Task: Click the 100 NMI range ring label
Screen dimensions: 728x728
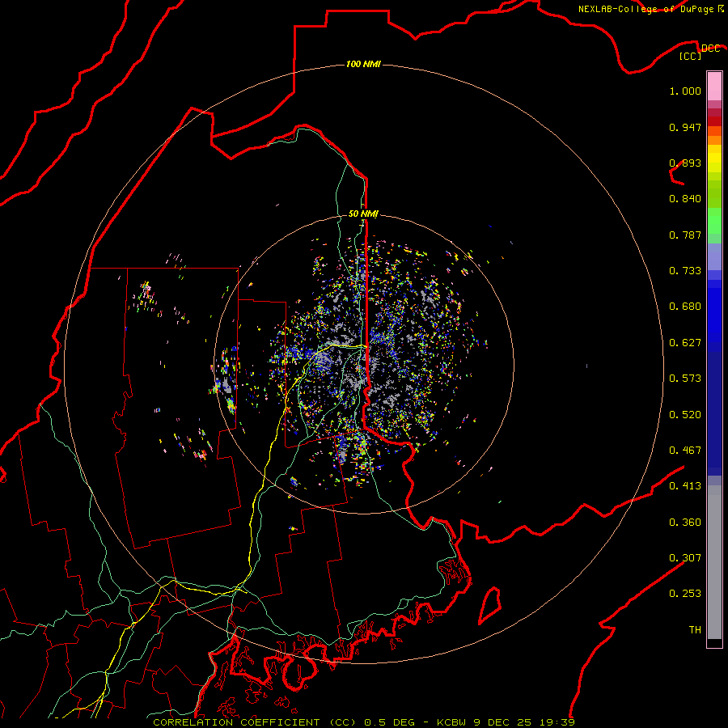Action: coord(363,64)
